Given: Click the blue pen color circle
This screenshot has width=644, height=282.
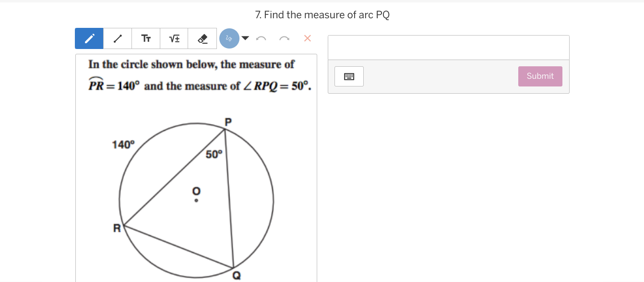Looking at the screenshot, I should click(x=229, y=38).
